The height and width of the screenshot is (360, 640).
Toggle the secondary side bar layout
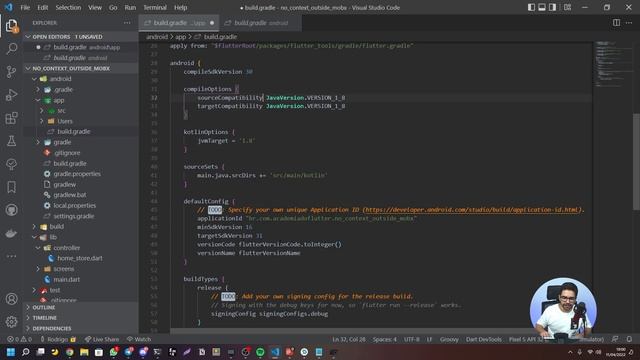pyautogui.click(x=552, y=7)
